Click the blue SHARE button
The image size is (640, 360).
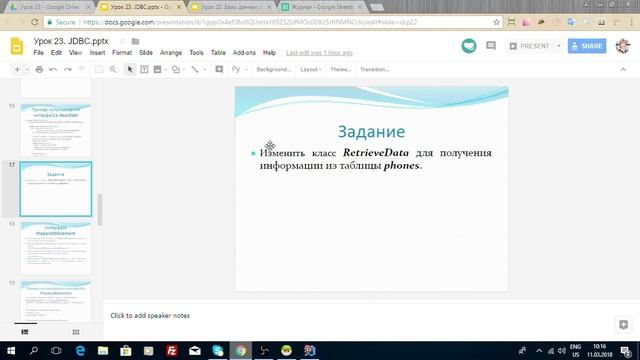[x=587, y=46]
